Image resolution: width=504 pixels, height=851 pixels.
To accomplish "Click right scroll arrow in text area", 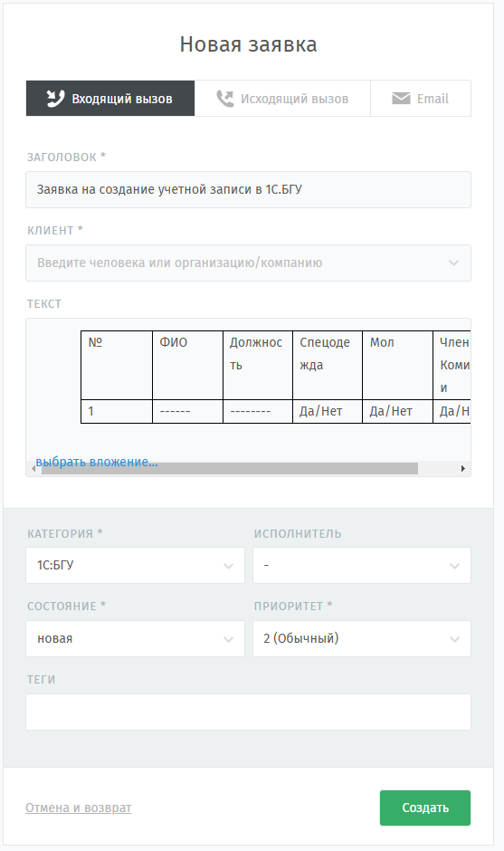I will (x=462, y=468).
